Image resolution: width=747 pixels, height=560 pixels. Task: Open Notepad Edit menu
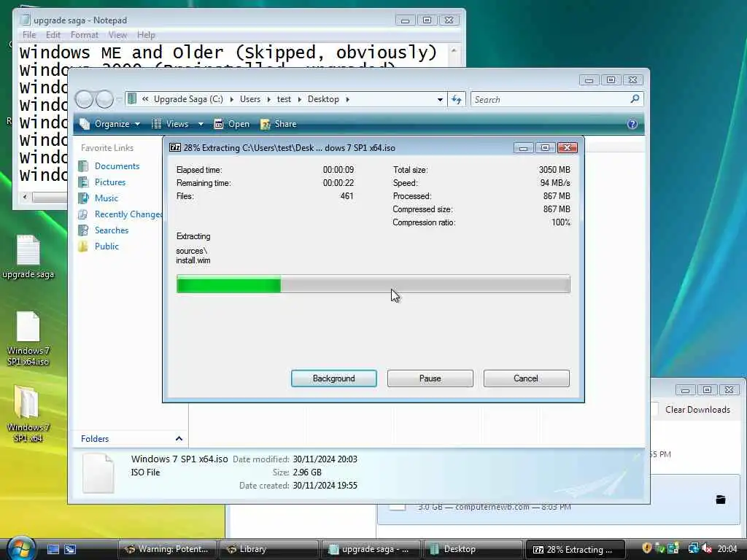pos(53,35)
